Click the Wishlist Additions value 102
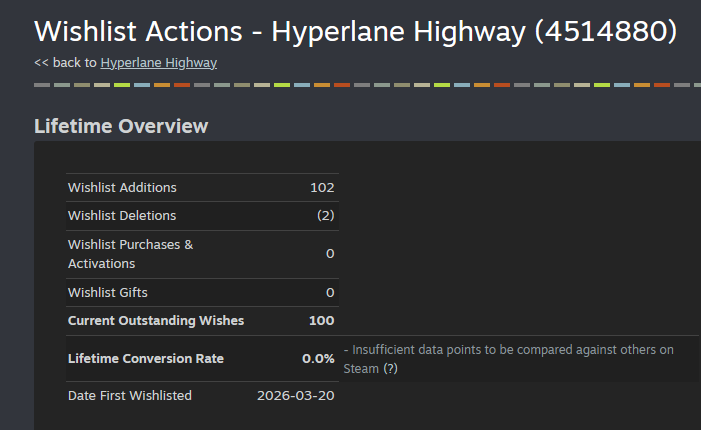701x430 pixels. tap(322, 188)
